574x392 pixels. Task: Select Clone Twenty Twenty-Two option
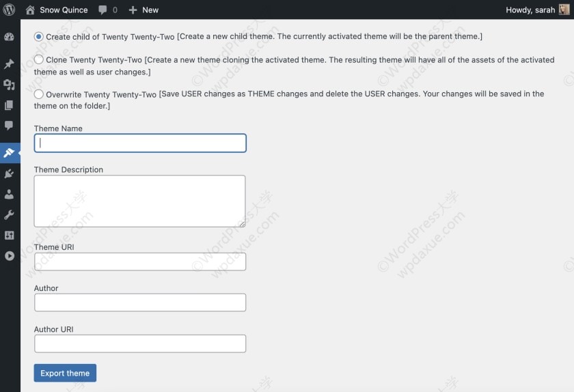click(39, 59)
